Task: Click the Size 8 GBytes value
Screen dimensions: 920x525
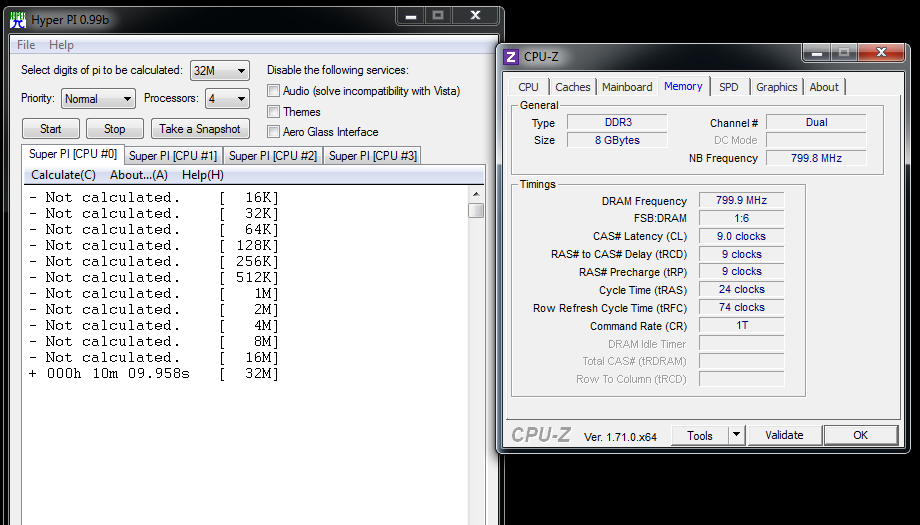Action: 617,140
